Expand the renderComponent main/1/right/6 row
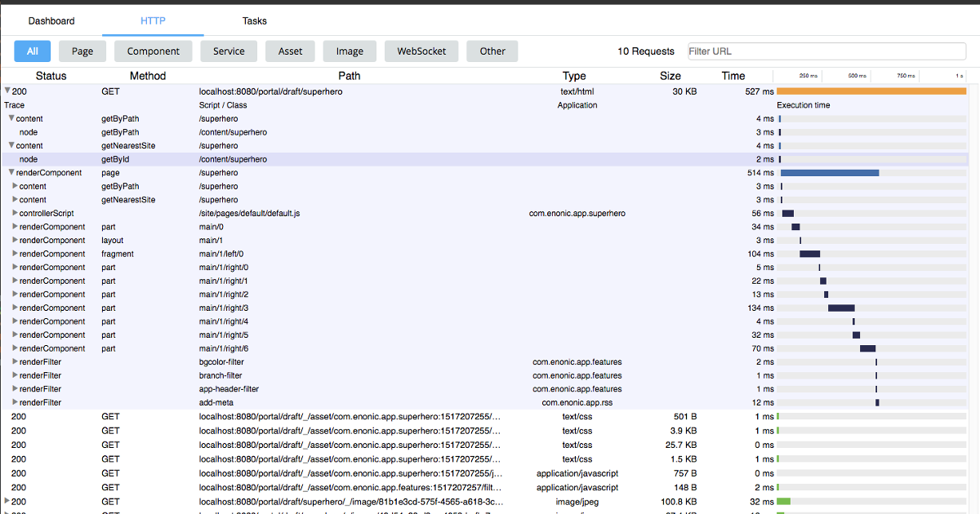 pyautogui.click(x=15, y=348)
